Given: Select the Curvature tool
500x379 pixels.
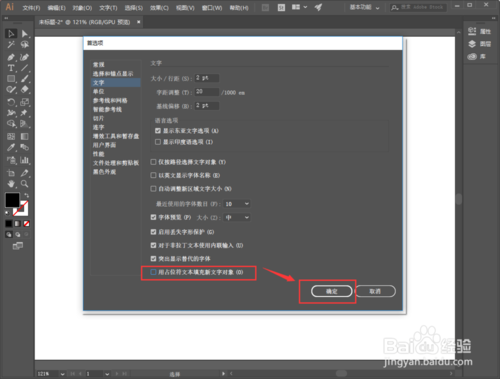Looking at the screenshot, I should 24,57.
